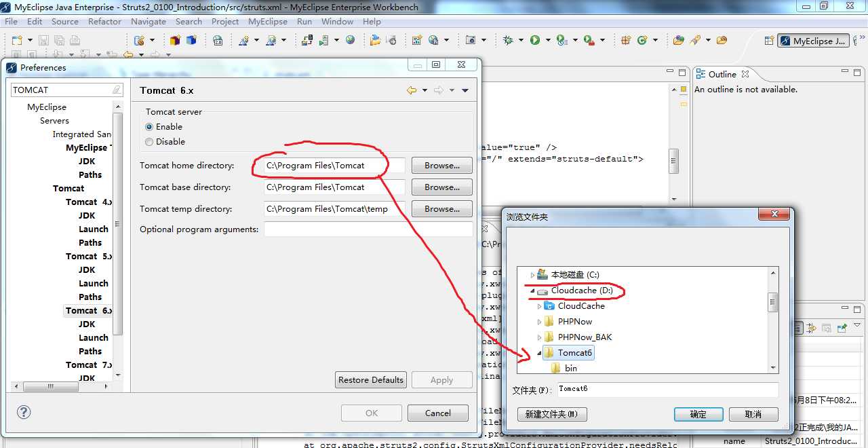The width and height of the screenshot is (868, 448).
Task: Click the folder tree vertical scrollbar thumb
Action: pyautogui.click(x=772, y=302)
